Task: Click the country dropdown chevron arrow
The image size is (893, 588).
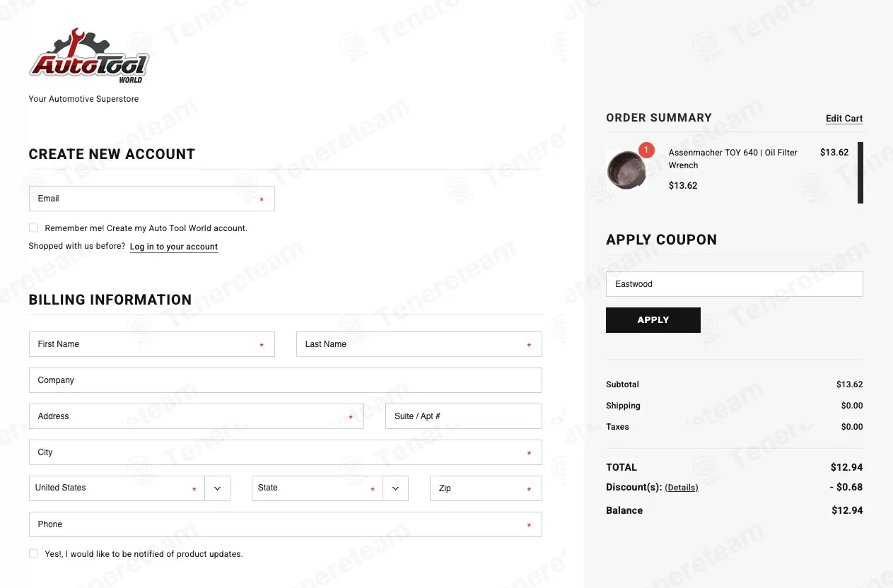Action: 217,488
